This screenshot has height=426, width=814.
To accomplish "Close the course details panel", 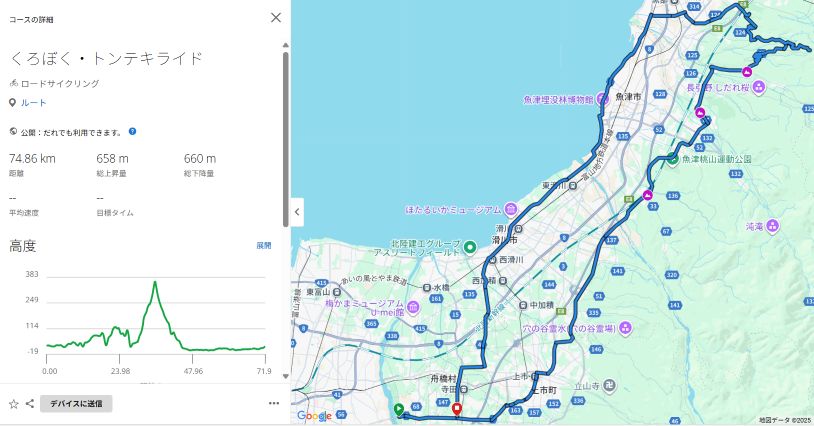I will 276,17.
